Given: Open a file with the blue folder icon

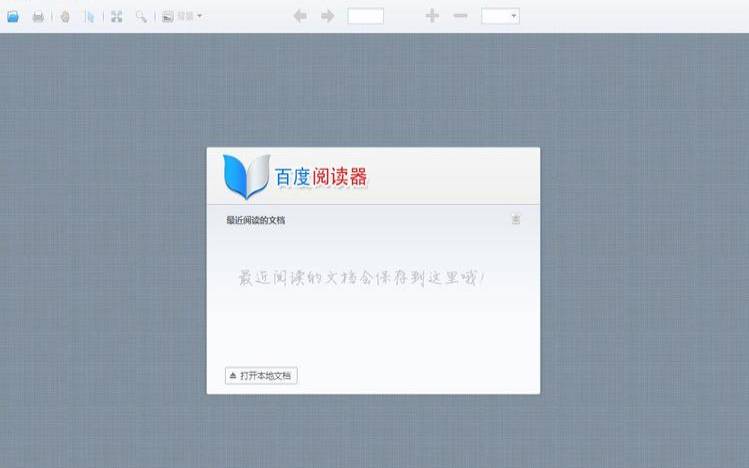Looking at the screenshot, I should (13, 16).
